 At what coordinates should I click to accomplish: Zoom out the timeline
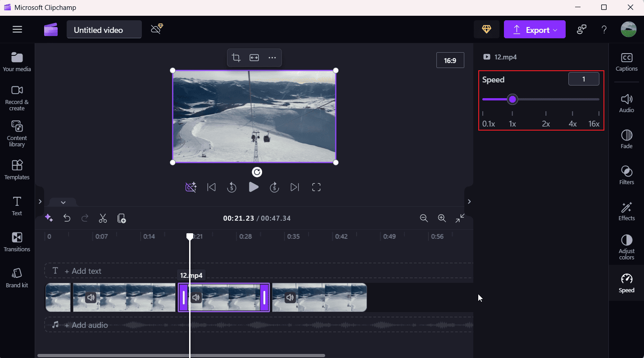pos(424,218)
